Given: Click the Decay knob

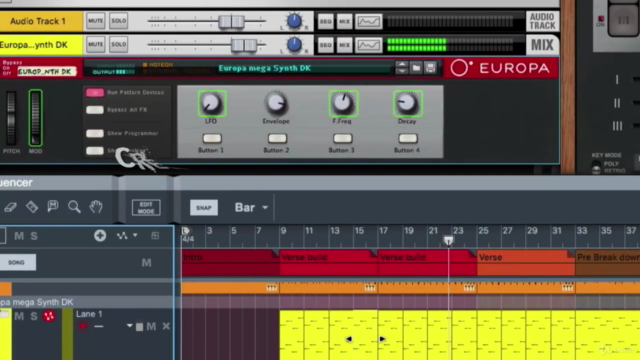Looking at the screenshot, I should click(x=407, y=104).
